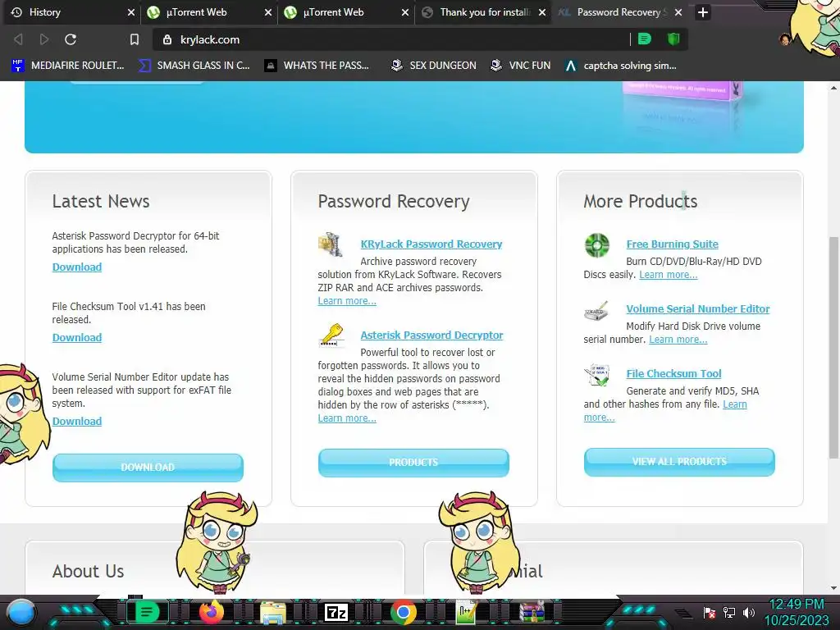
Task: Click Learn more after serial number
Action: (678, 339)
